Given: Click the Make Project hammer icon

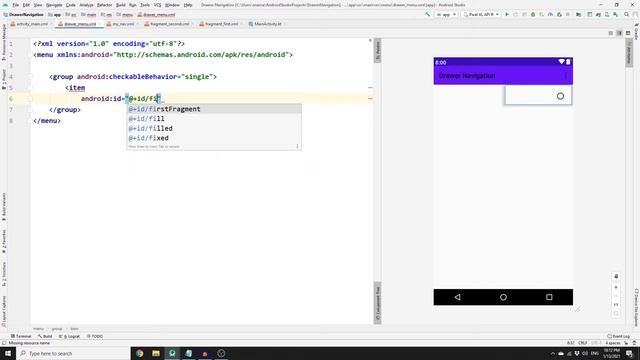Looking at the screenshot, I should [x=427, y=14].
